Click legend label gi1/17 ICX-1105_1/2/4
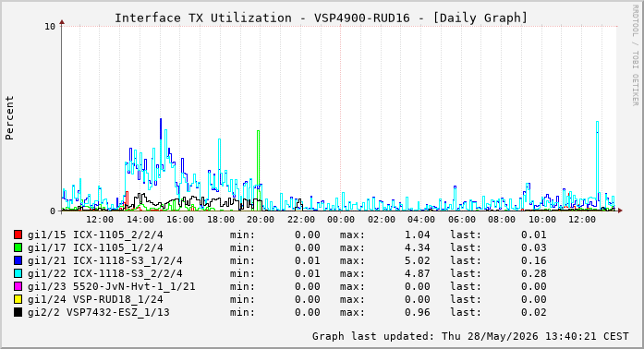Screen dimensions: 644x349 95,247
